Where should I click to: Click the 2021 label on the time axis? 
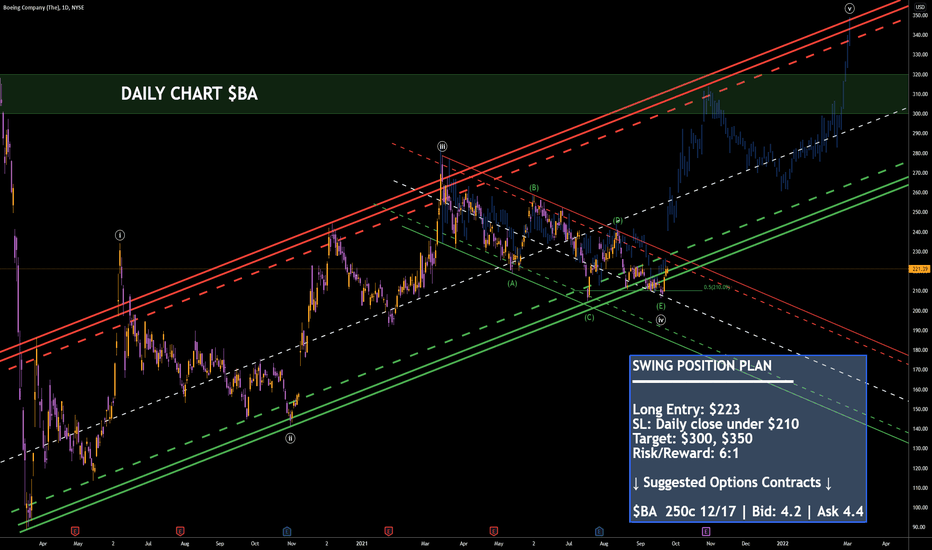361,543
